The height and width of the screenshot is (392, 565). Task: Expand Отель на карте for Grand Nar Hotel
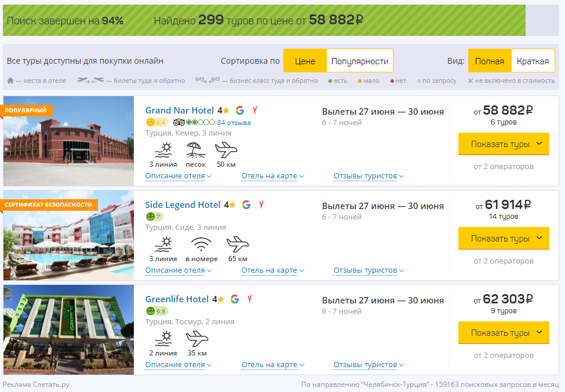[x=273, y=176]
